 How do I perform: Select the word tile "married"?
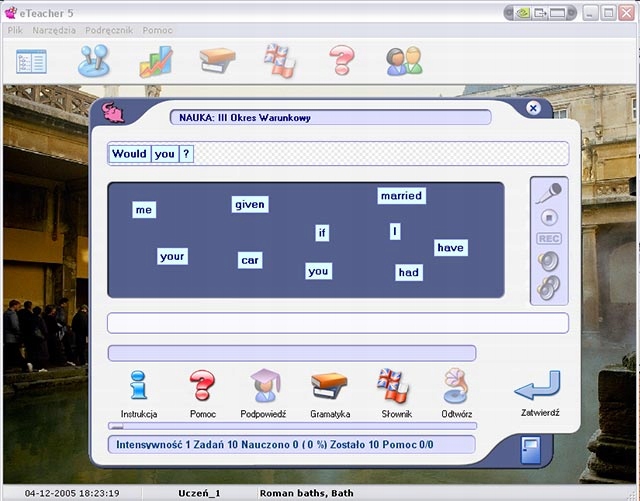point(401,196)
